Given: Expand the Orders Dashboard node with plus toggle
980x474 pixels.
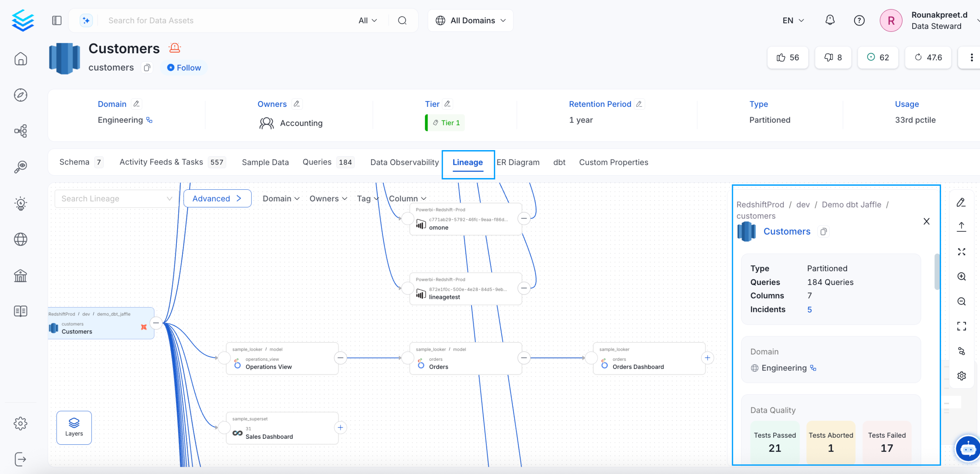Looking at the screenshot, I should (x=708, y=357).
